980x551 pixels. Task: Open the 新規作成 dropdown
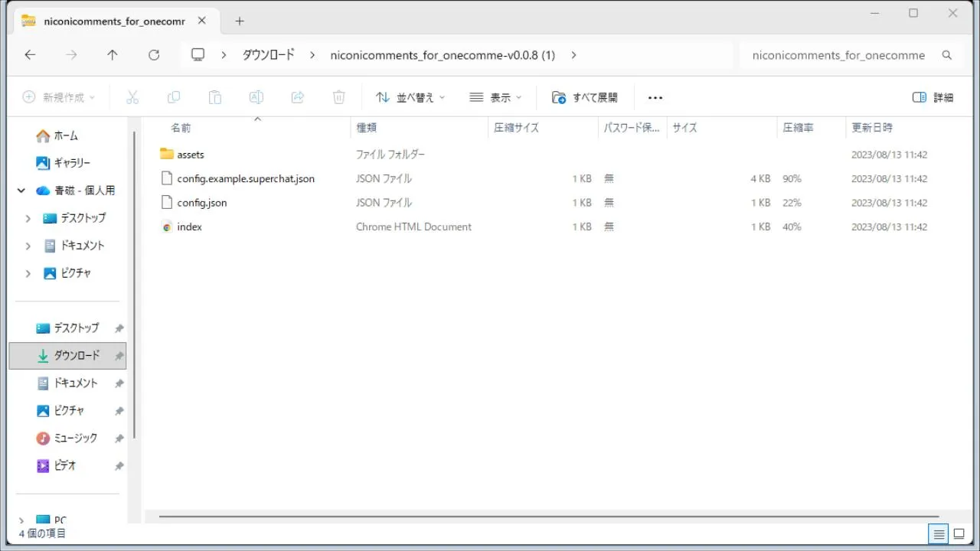59,97
